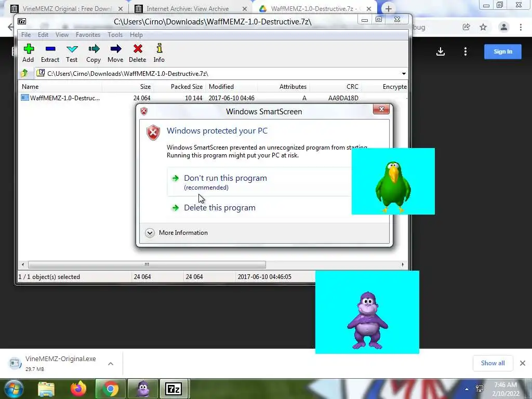Open File Explorer from the taskbar
532x399 pixels.
46,389
